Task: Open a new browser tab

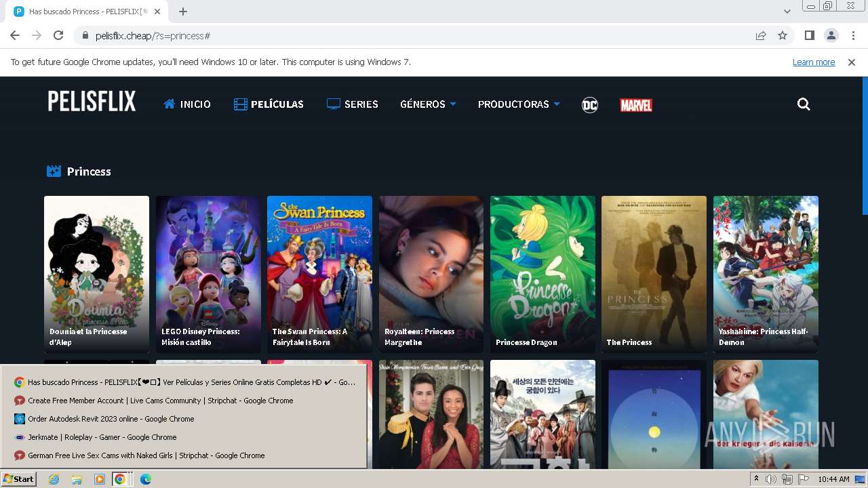Action: pos(183,12)
